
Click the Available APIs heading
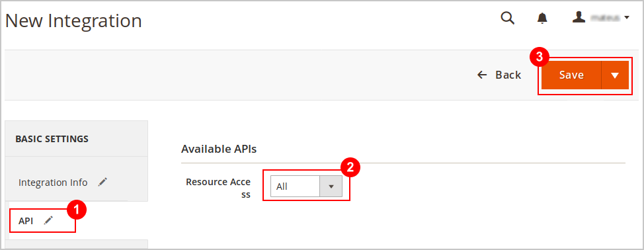[x=219, y=149]
